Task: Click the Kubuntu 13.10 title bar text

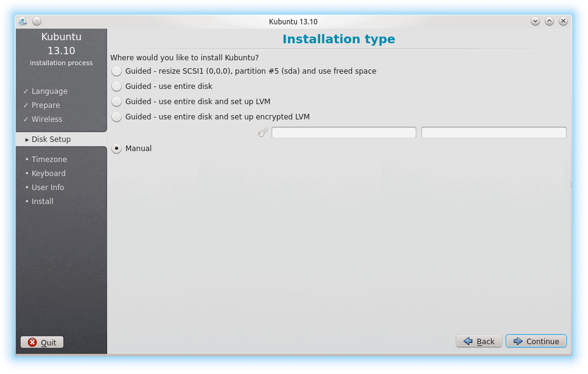Action: click(293, 21)
